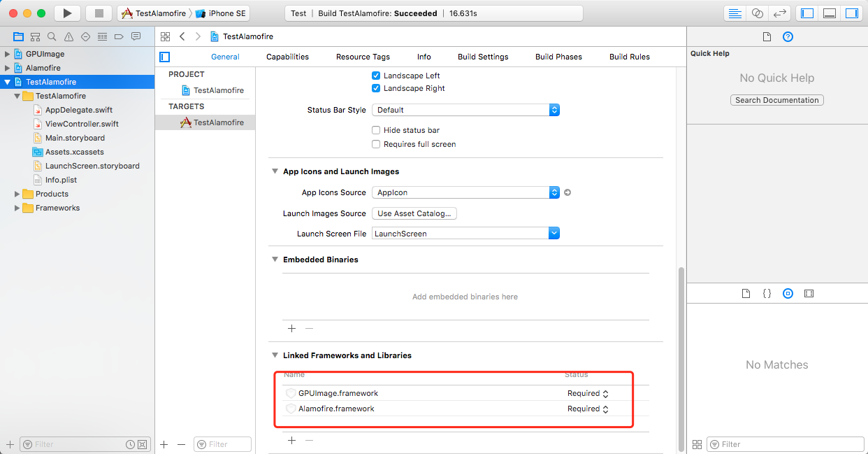Show the assistant editor

pos(757,13)
